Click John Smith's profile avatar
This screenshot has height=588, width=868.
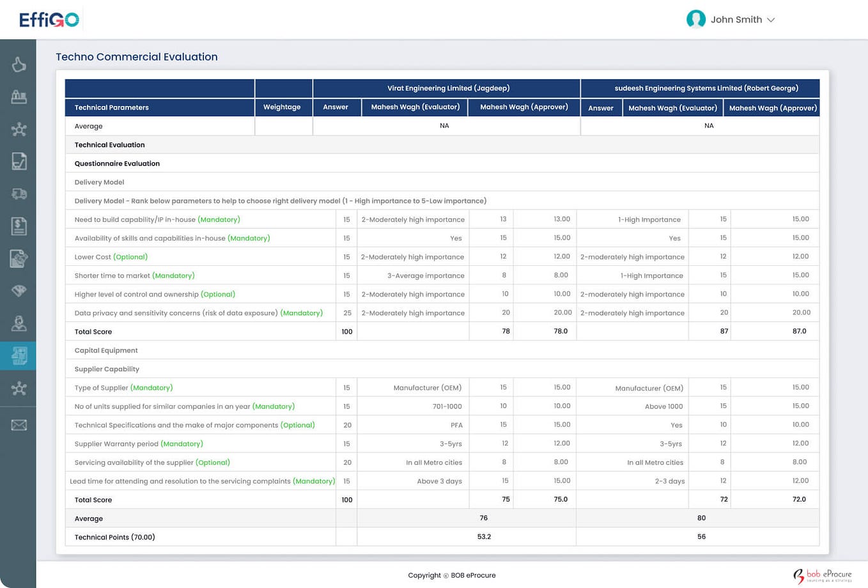(x=695, y=19)
